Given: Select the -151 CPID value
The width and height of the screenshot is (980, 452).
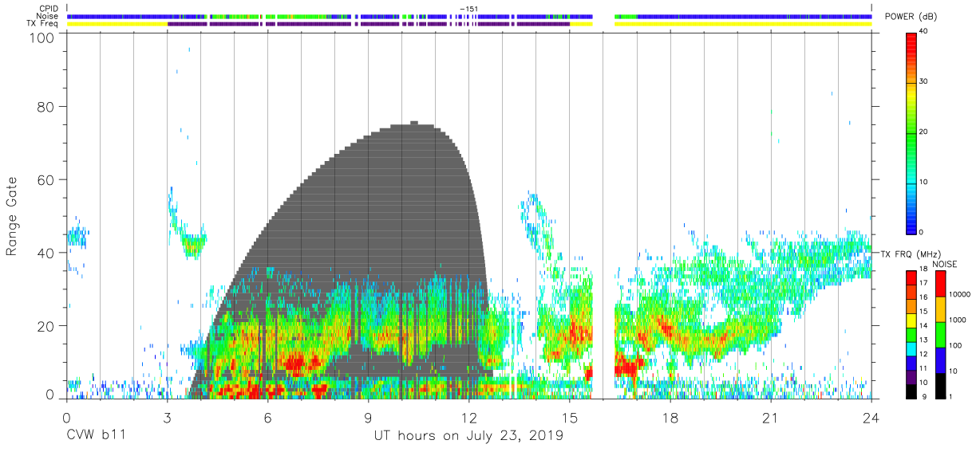Looking at the screenshot, I should click(x=468, y=9).
